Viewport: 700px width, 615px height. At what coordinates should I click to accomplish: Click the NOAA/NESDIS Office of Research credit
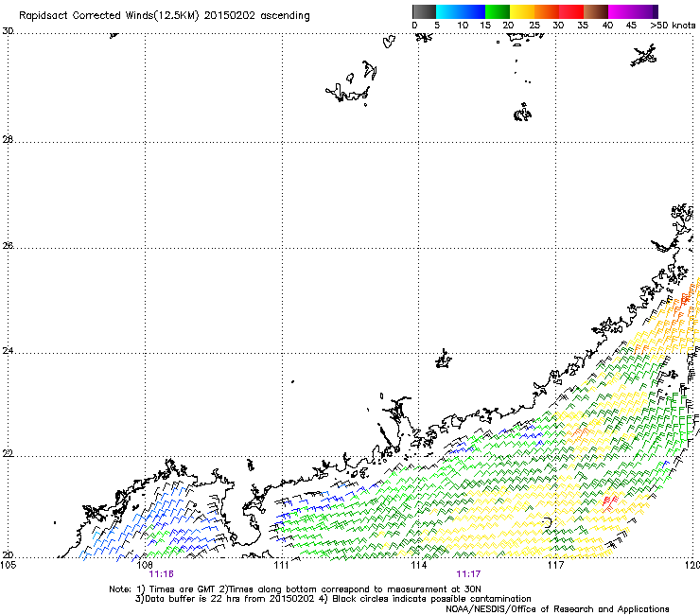[557, 609]
